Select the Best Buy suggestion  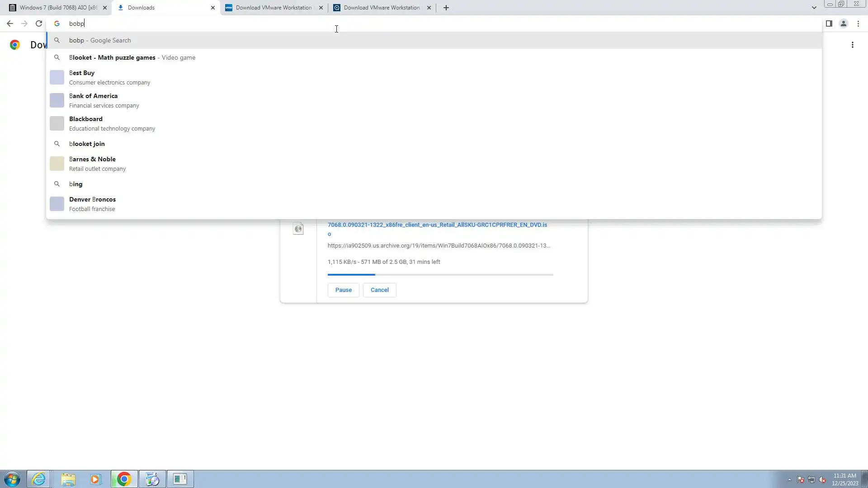click(82, 77)
